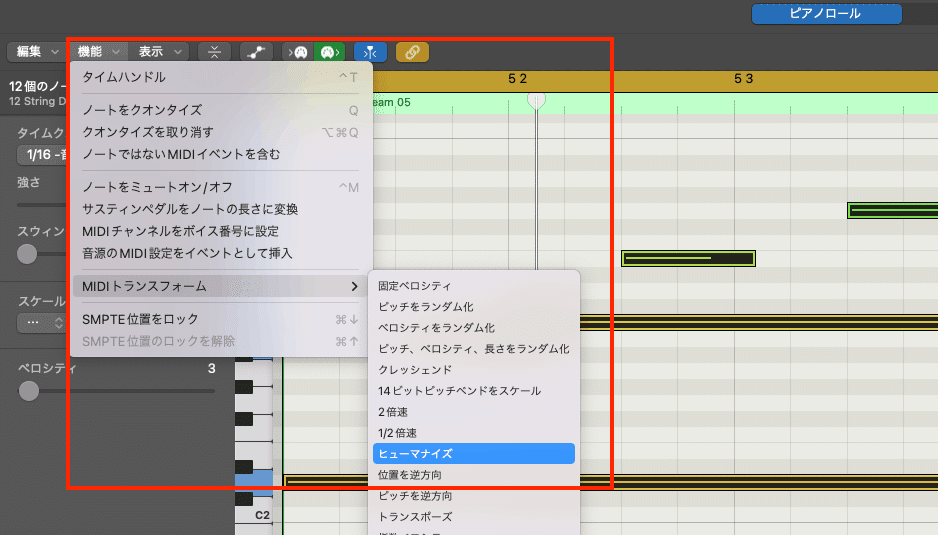The image size is (938, 535).
Task: Toggle the collapse mode icon button
Action: tap(214, 52)
